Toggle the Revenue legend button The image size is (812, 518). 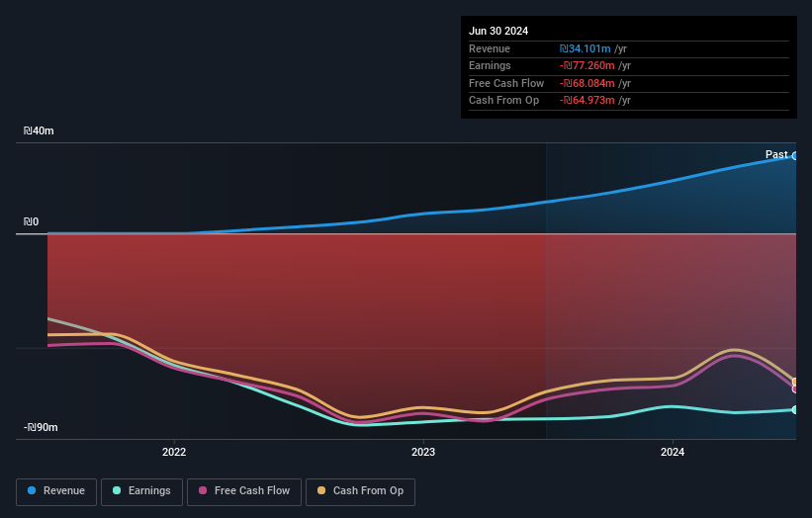pos(56,491)
